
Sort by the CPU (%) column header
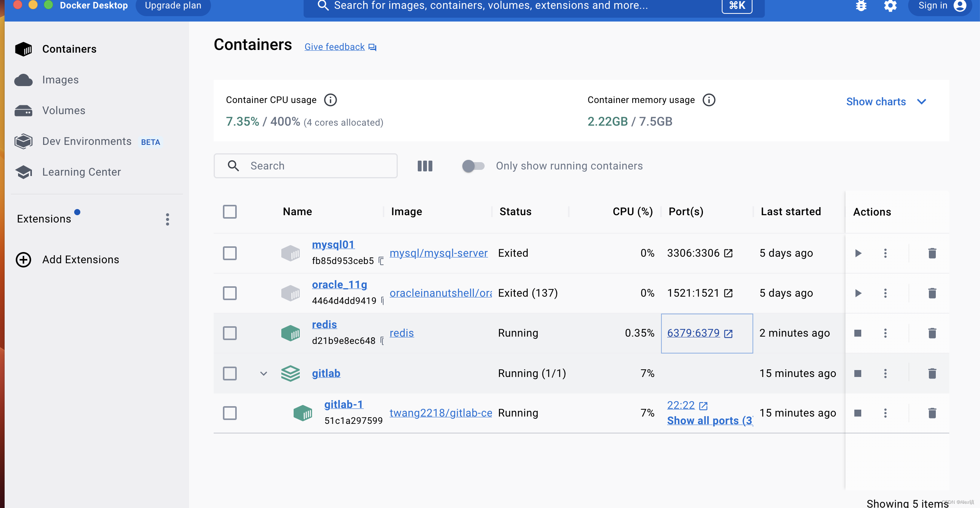633,212
